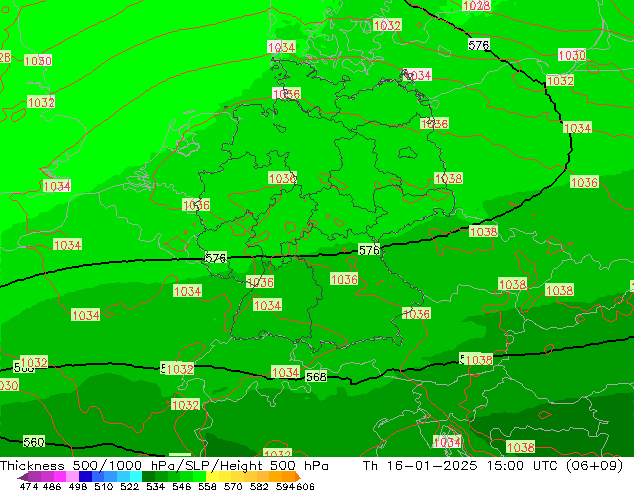The image size is (634, 490).
Task: Click the map title 'Thickness 500/1000 hPa/SLP/Height 500 hPa'
Action: [164, 466]
